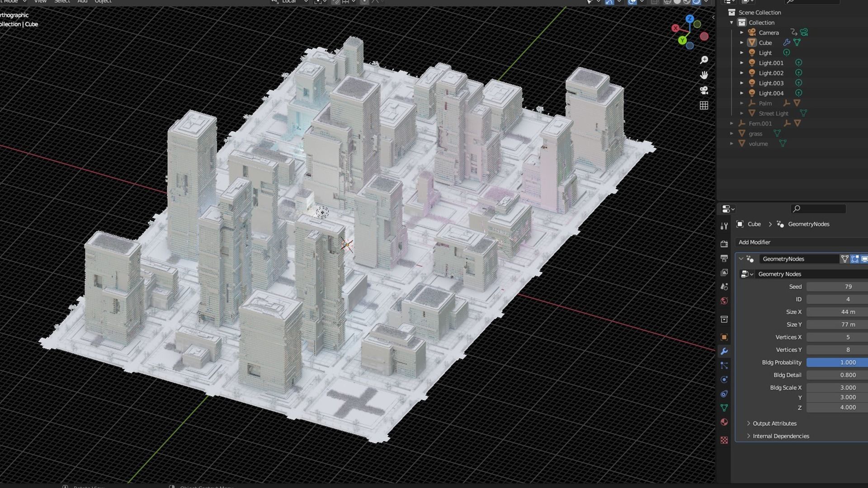This screenshot has width=868, height=488.
Task: Click Light.002's green light data icon
Action: click(x=799, y=73)
